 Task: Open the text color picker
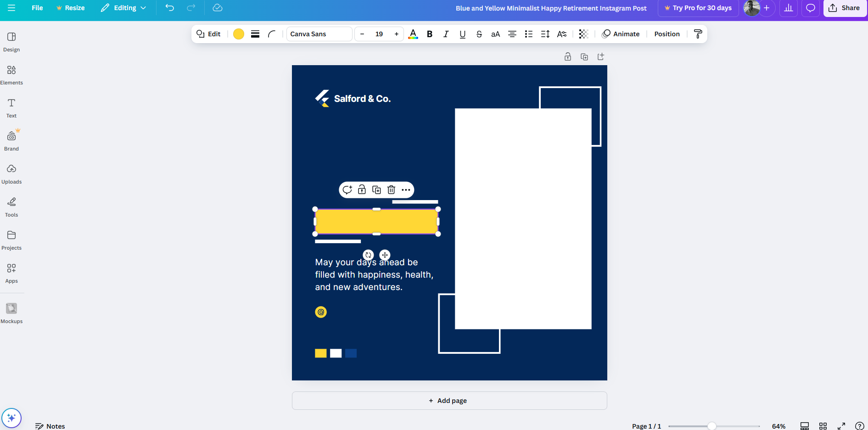tap(413, 34)
